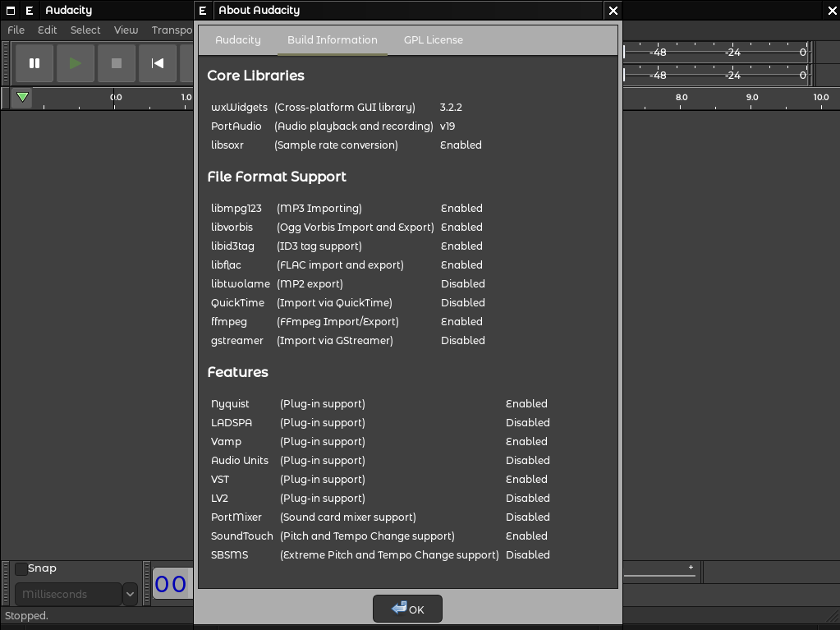840x630 pixels.
Task: Close the main Audacity window
Action: (833, 10)
